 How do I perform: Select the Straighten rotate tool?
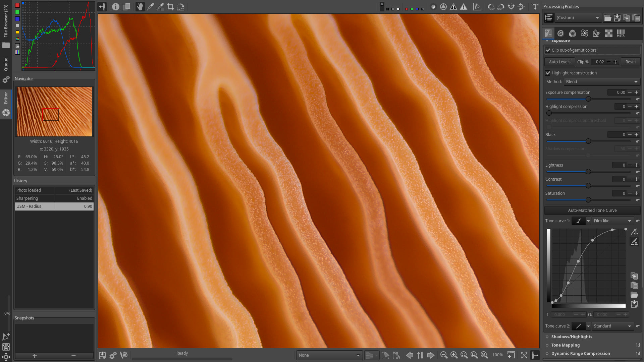click(x=180, y=7)
